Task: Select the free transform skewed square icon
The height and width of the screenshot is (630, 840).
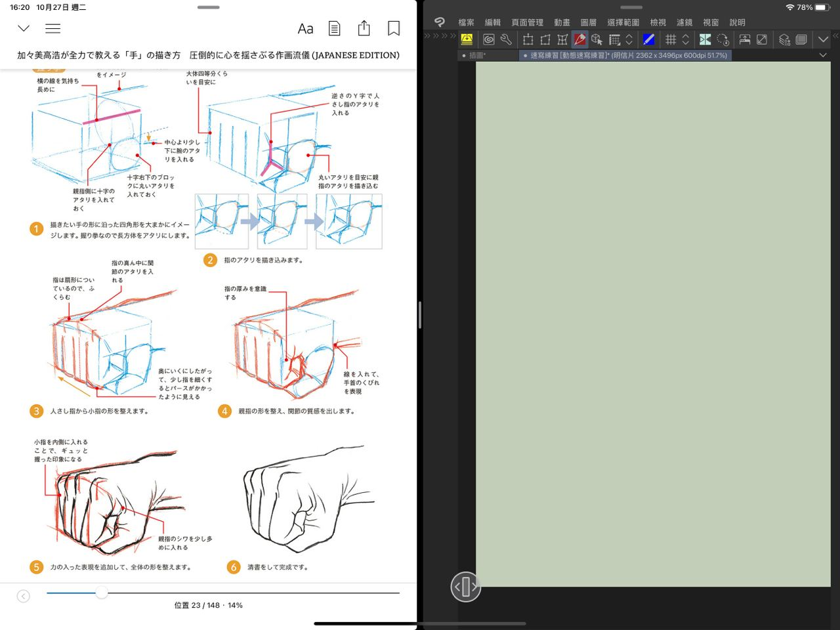Action: coord(545,39)
